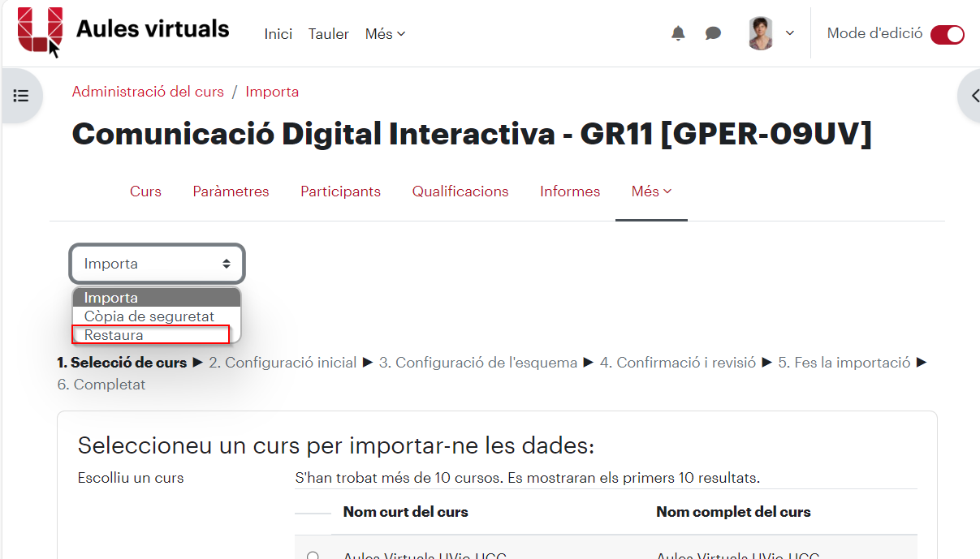The image size is (980, 559).
Task: Open Tauler in top navigation
Action: (x=329, y=34)
